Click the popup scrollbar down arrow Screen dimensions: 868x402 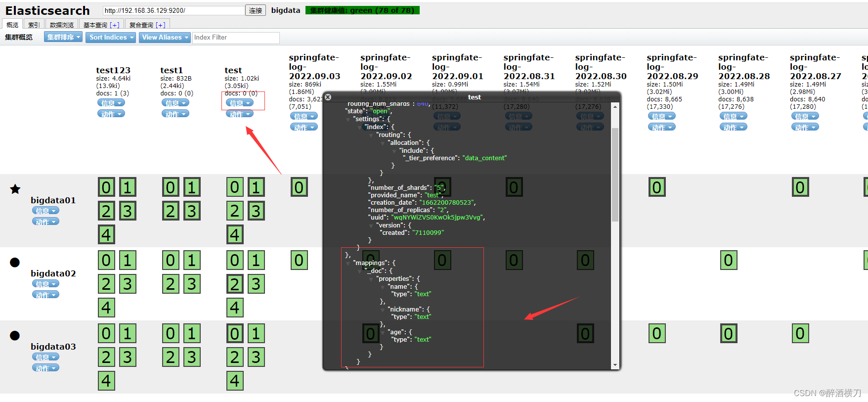(x=615, y=365)
